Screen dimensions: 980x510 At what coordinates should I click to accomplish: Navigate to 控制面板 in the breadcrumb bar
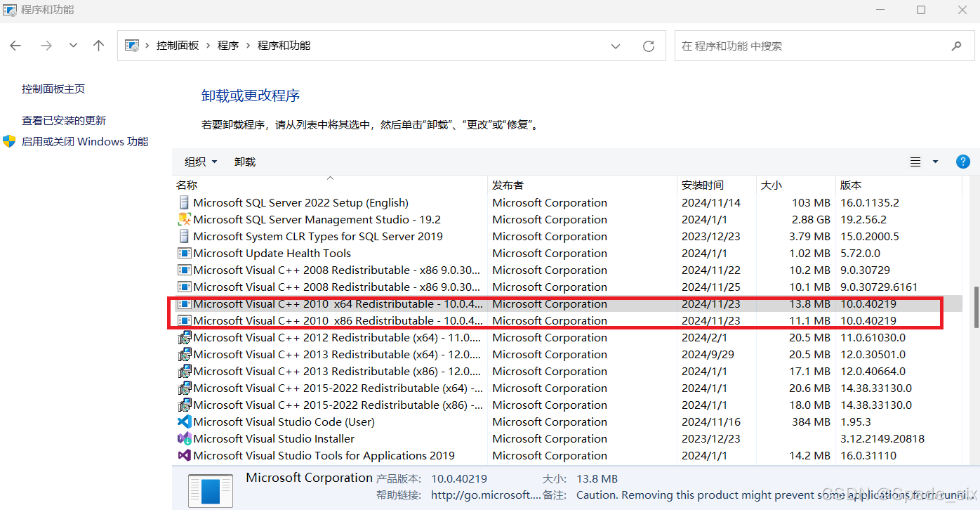point(178,45)
